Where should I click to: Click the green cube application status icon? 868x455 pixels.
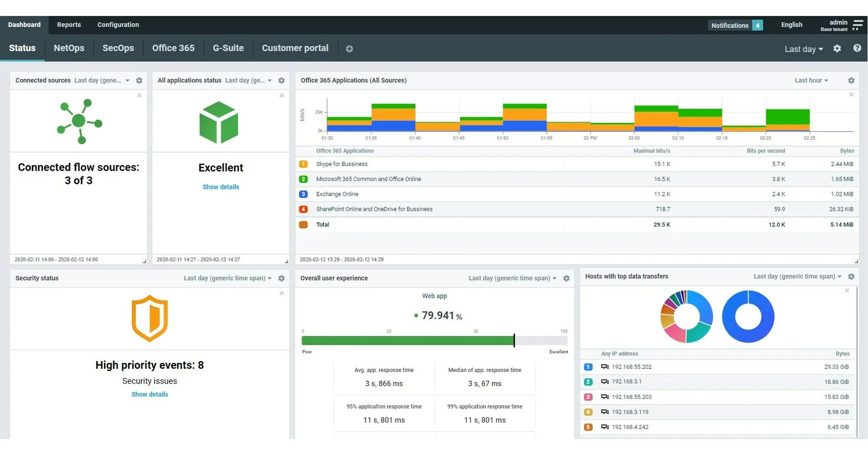click(x=219, y=122)
